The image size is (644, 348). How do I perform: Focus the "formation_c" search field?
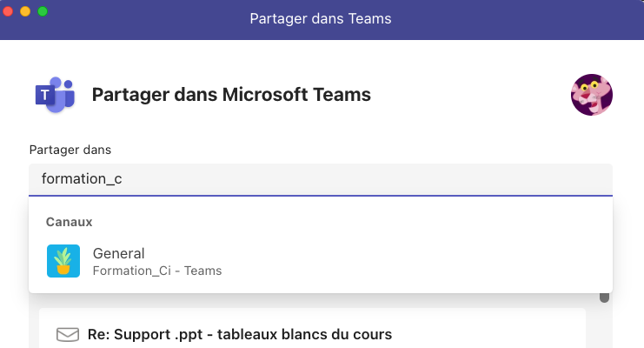(320, 179)
